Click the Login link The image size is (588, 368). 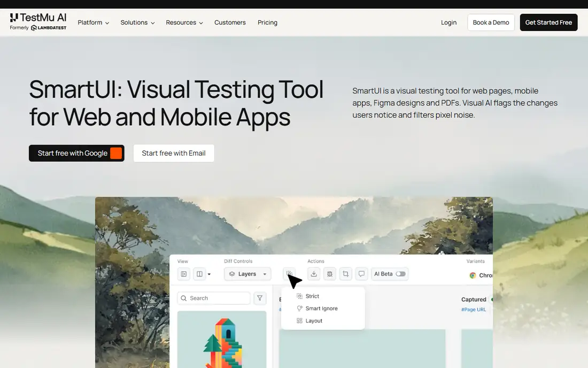(448, 22)
